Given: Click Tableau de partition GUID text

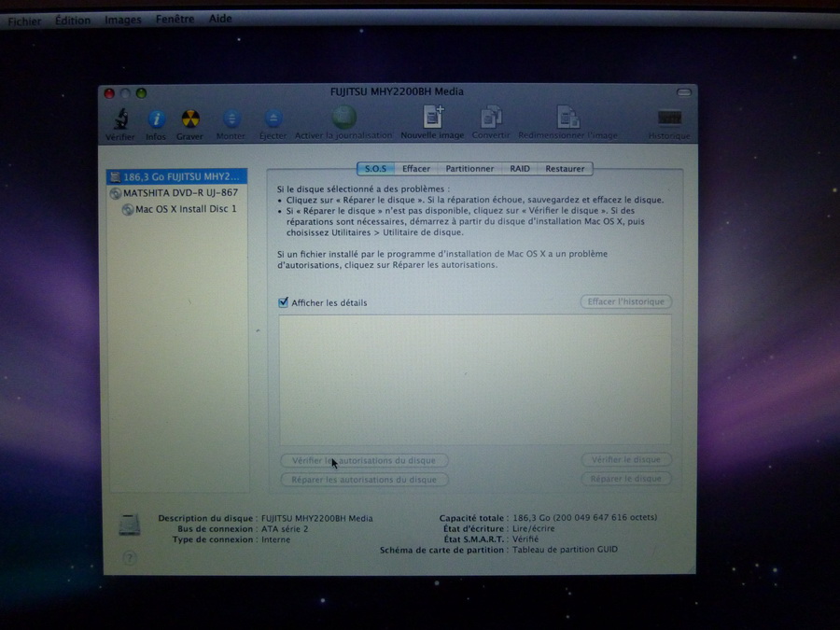Looking at the screenshot, I should (x=566, y=550).
